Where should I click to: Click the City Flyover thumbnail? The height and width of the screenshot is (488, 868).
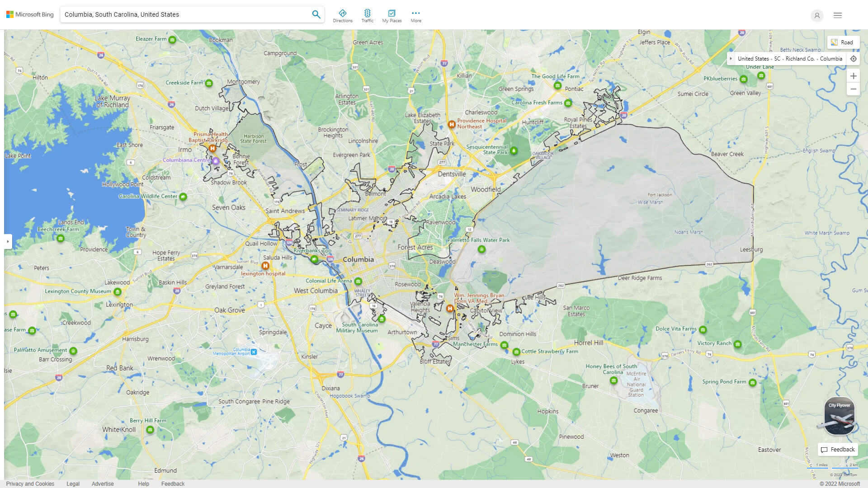pos(839,417)
